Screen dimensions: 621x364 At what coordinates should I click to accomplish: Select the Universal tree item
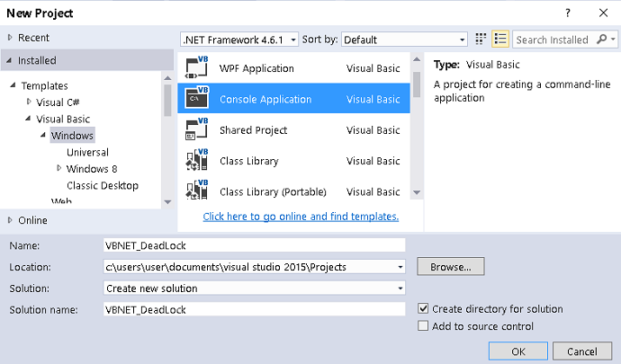point(87,152)
